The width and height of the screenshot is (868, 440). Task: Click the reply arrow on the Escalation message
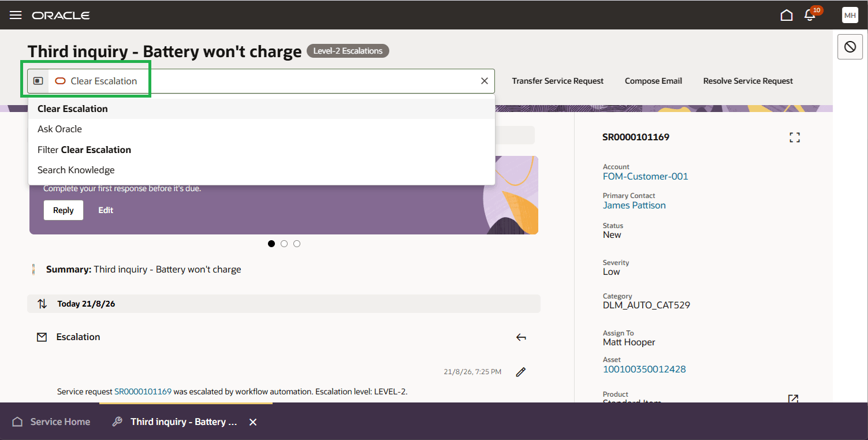pyautogui.click(x=521, y=337)
